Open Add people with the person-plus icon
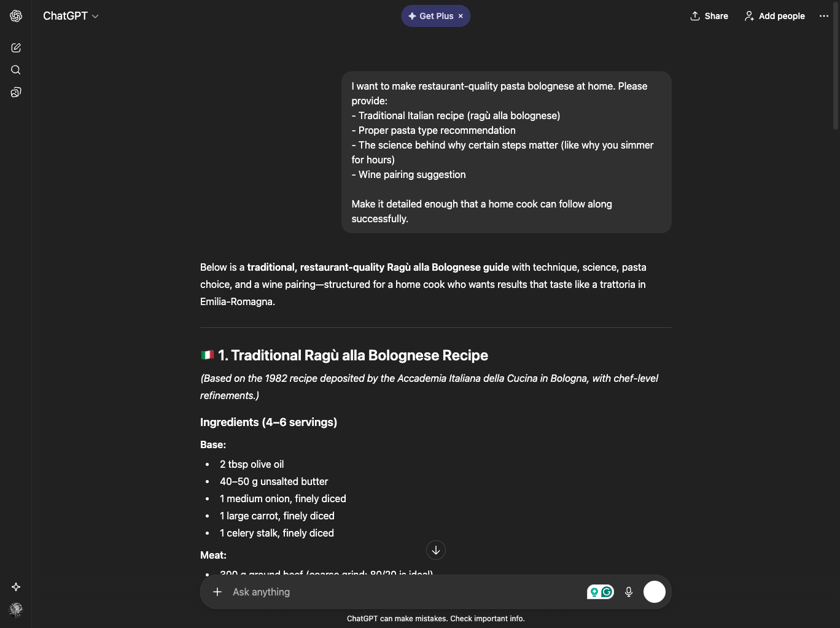 [749, 16]
